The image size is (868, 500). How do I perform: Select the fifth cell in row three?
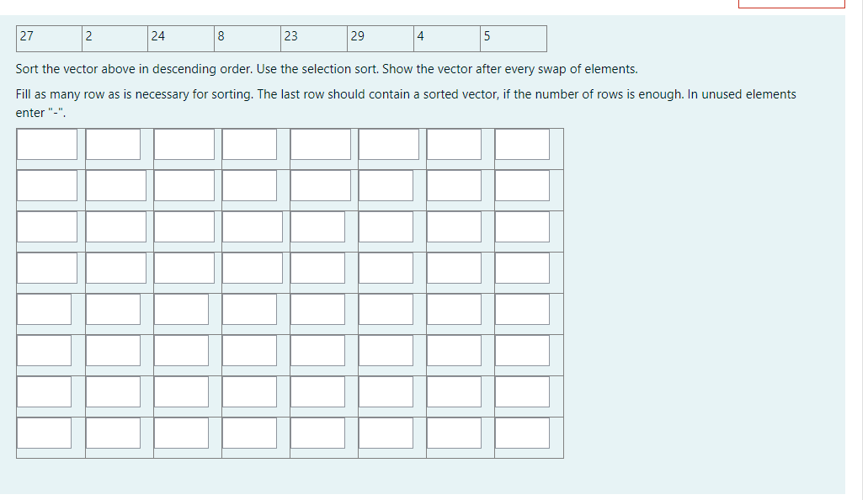point(318,227)
